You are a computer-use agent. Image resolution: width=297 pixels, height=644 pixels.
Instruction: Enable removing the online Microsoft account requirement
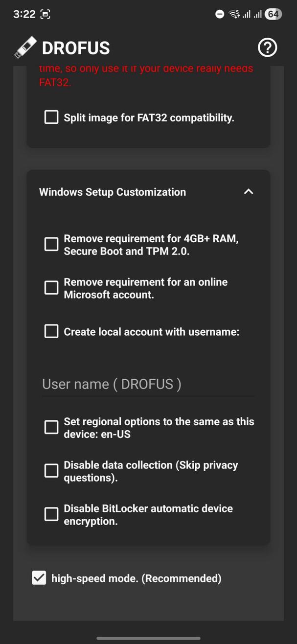(51, 287)
